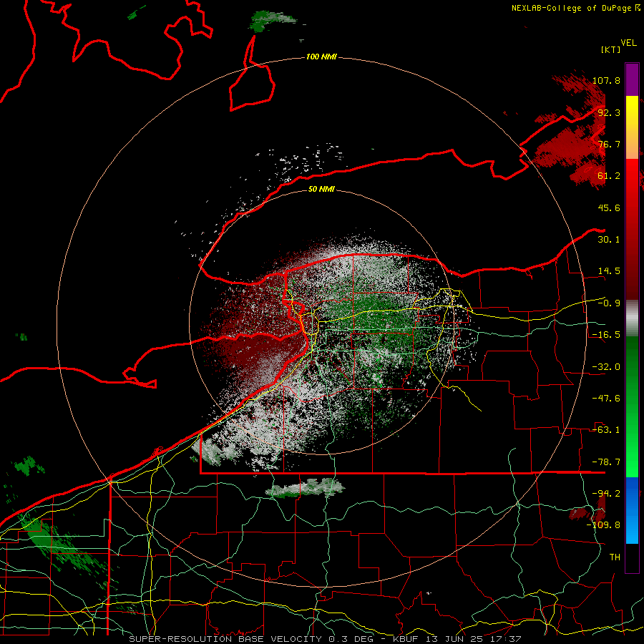Select the 76.7 legend value
Viewport: 644px width, 644px height.
point(609,144)
